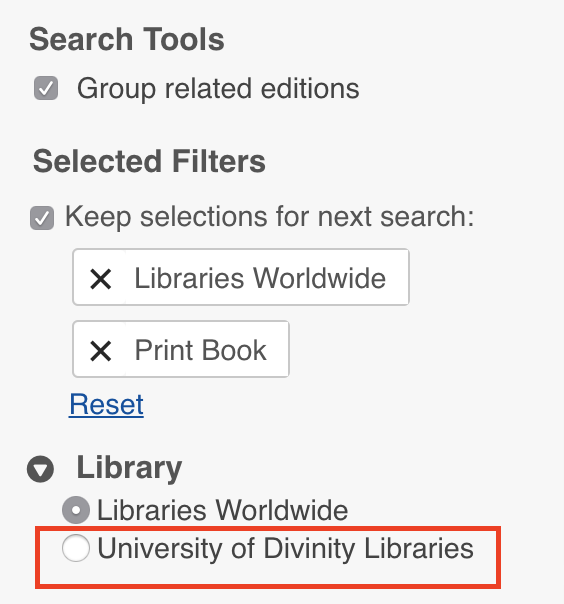Uncheck the Group related editions checkbox
The width and height of the screenshot is (564, 604).
click(46, 88)
